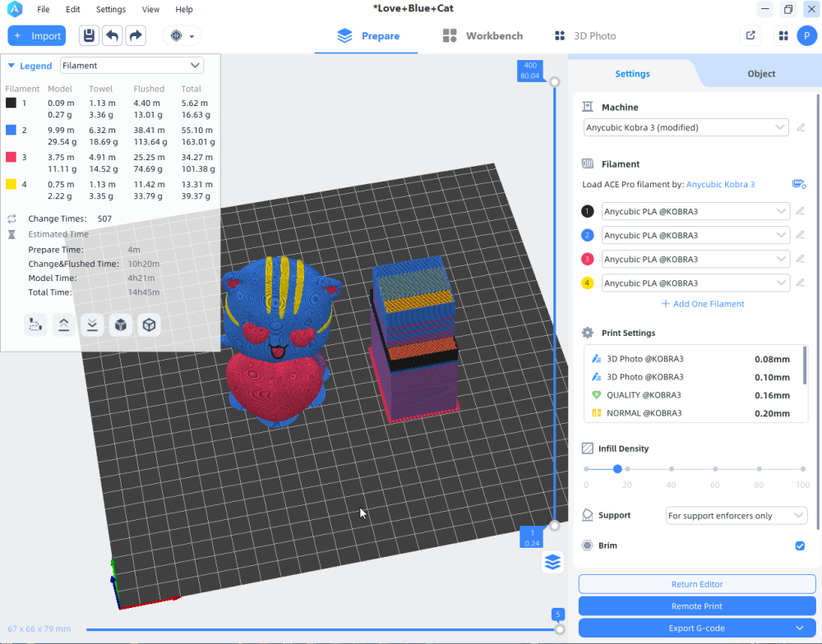The width and height of the screenshot is (822, 644).
Task: Switch to the 3D Photo tab
Action: pos(585,35)
